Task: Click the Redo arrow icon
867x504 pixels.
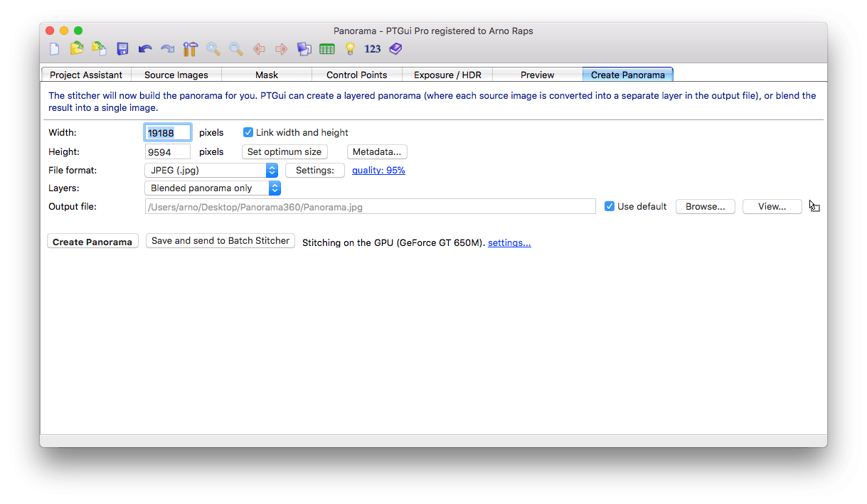Action: coord(168,49)
